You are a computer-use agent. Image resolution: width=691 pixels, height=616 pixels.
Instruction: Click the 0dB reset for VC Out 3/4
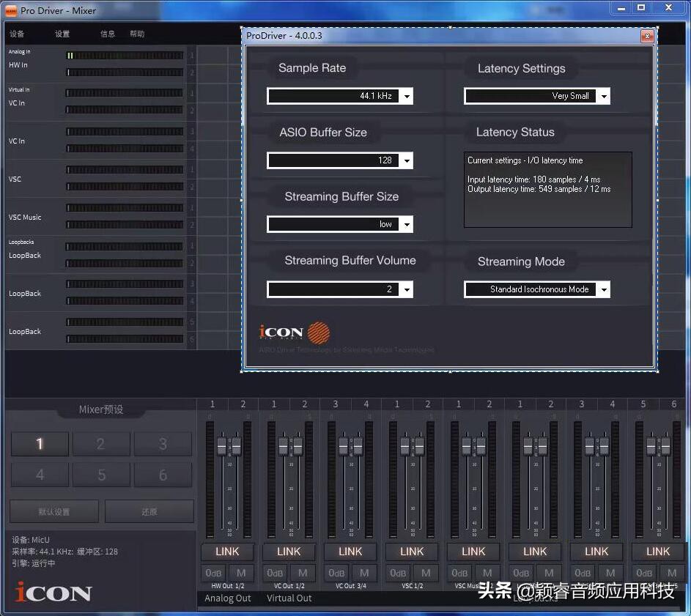336,573
